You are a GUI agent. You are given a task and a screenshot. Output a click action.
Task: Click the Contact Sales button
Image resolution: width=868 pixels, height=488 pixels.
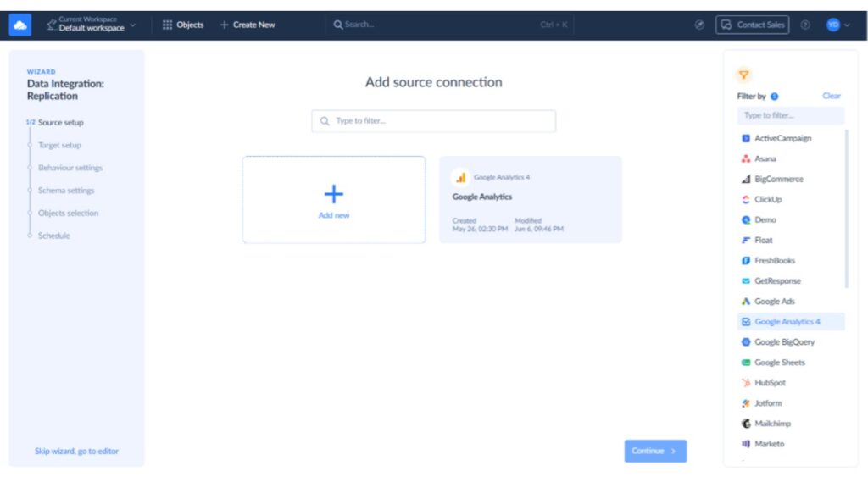[x=753, y=25]
